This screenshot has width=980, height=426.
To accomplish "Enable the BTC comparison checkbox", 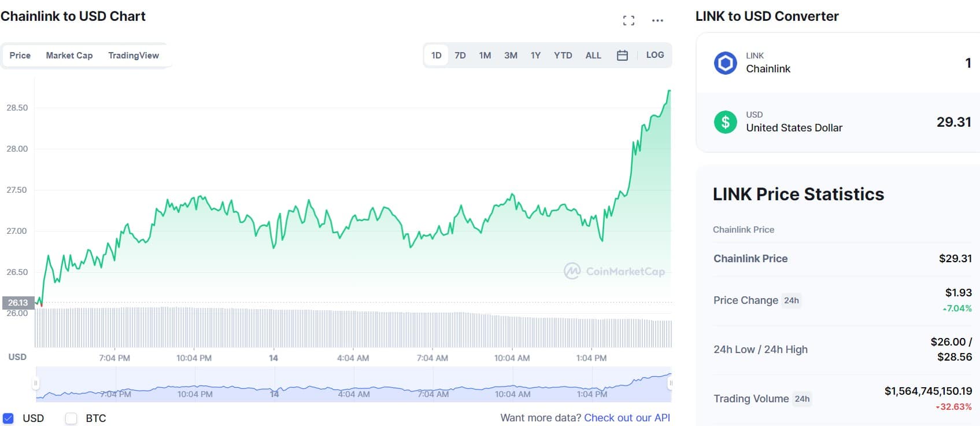I will (x=71, y=418).
